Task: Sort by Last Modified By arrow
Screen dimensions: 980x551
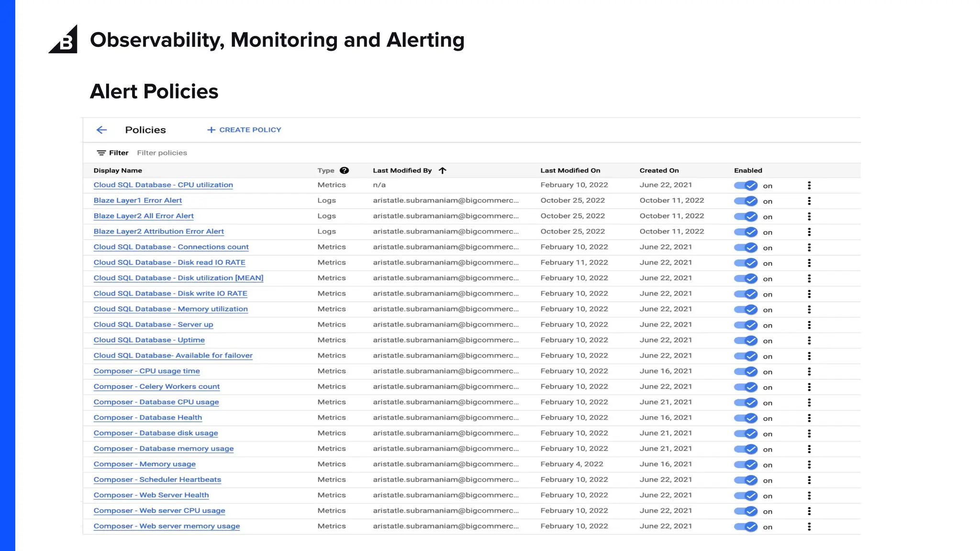Action: point(443,170)
